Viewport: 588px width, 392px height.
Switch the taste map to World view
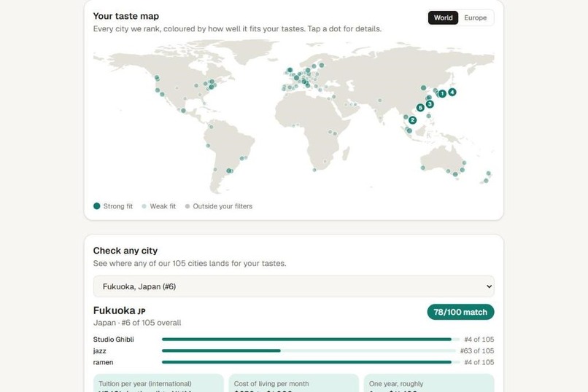pyautogui.click(x=443, y=17)
